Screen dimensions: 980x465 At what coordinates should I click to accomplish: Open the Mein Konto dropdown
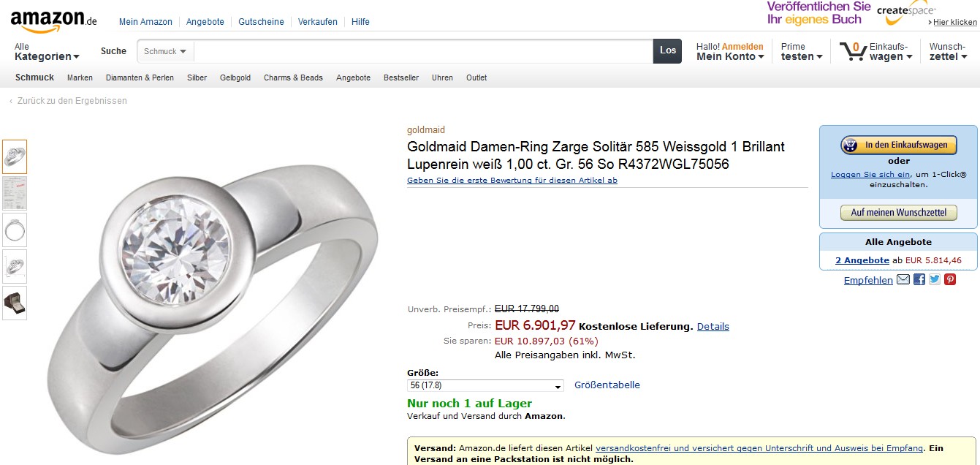tap(730, 56)
